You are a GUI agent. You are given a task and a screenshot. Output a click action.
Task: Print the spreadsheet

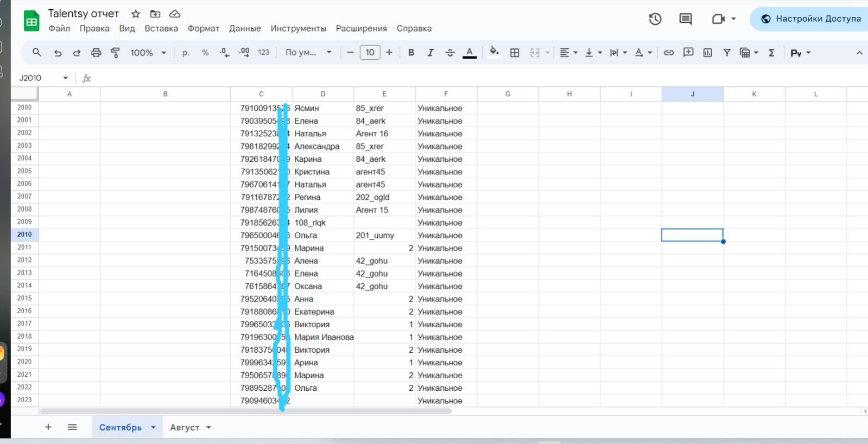[96, 53]
